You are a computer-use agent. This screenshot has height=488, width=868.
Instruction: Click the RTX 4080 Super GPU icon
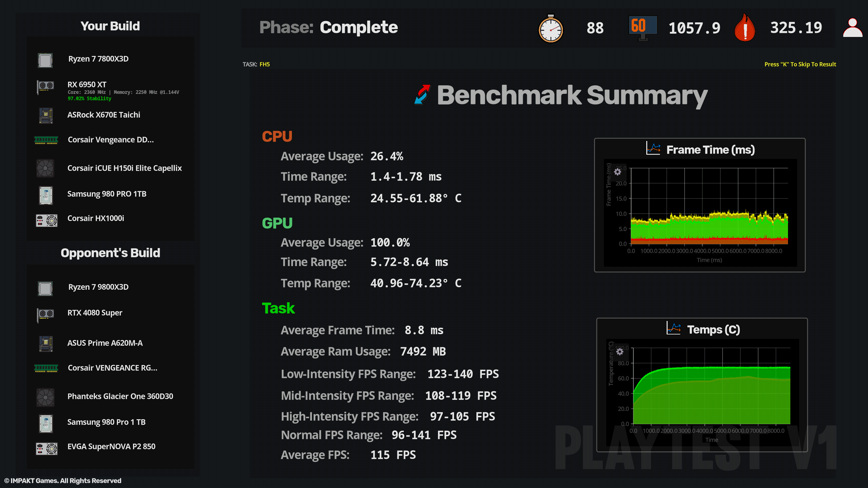coord(46,314)
